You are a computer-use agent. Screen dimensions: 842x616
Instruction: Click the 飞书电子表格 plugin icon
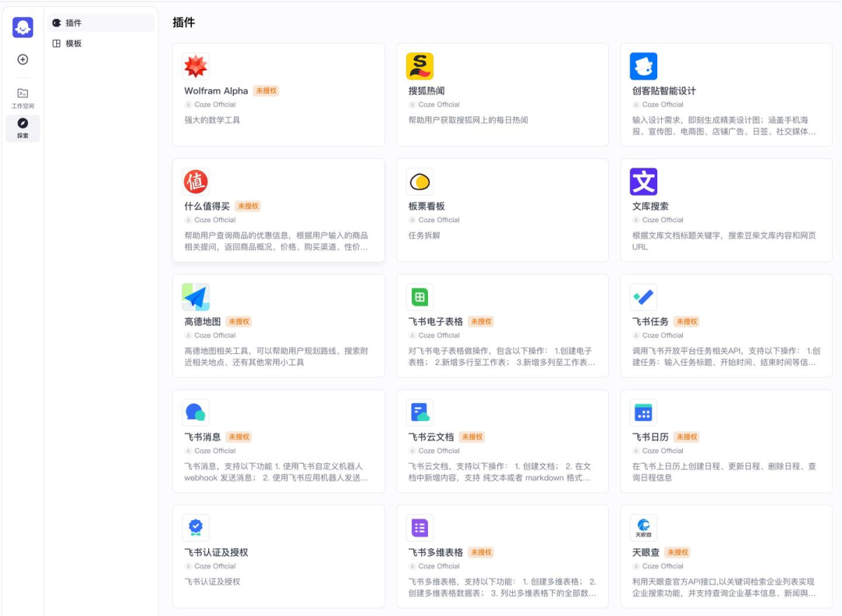(419, 296)
